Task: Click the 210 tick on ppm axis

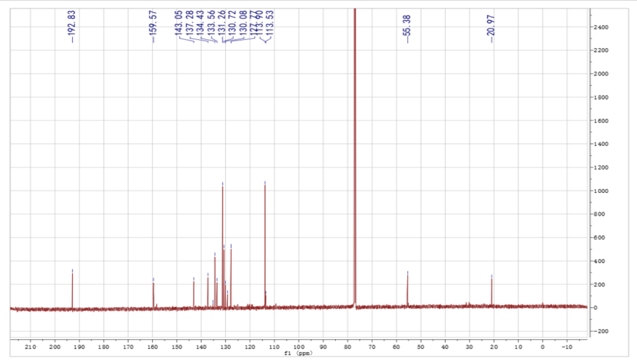Action: click(x=30, y=346)
